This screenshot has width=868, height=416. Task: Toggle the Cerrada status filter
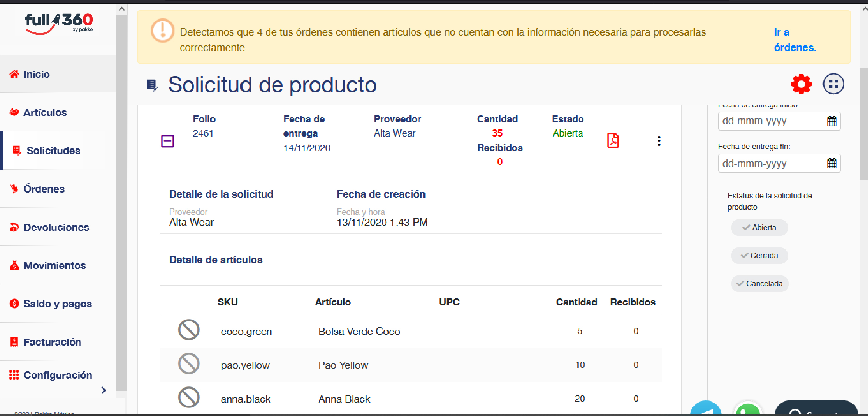[759, 256]
